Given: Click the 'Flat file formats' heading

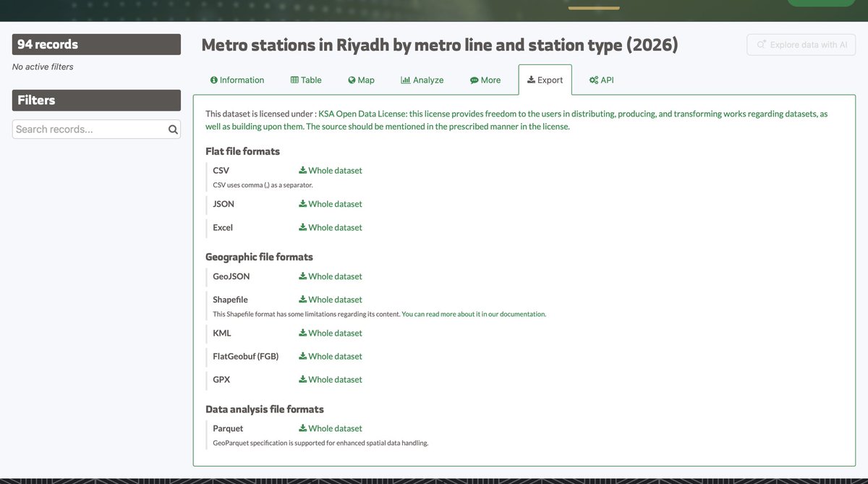Looking at the screenshot, I should [242, 151].
